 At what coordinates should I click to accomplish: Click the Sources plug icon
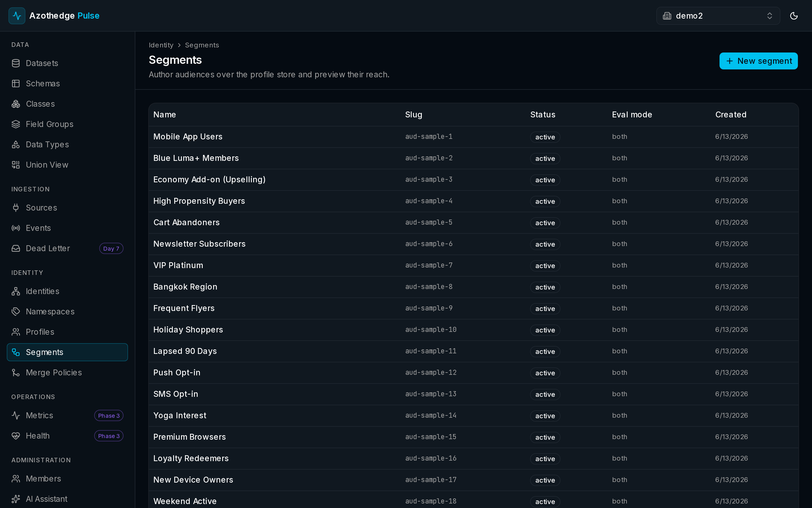point(16,208)
